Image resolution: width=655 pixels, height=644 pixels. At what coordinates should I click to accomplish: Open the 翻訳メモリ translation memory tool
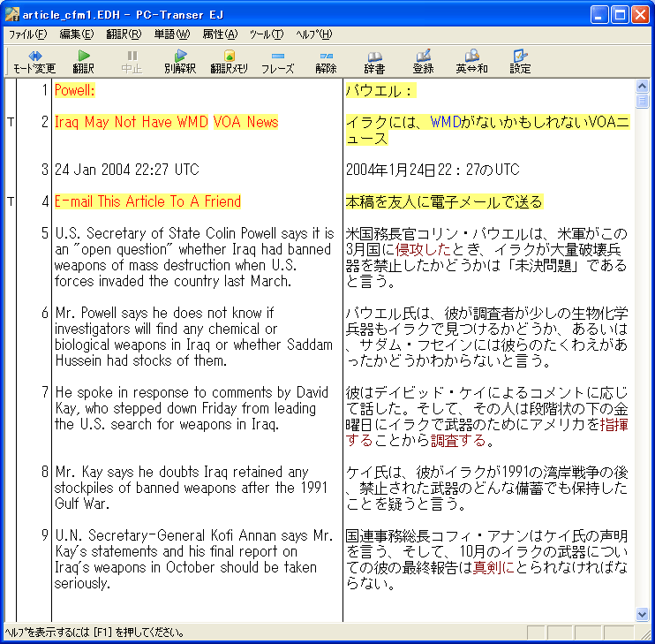[x=229, y=62]
